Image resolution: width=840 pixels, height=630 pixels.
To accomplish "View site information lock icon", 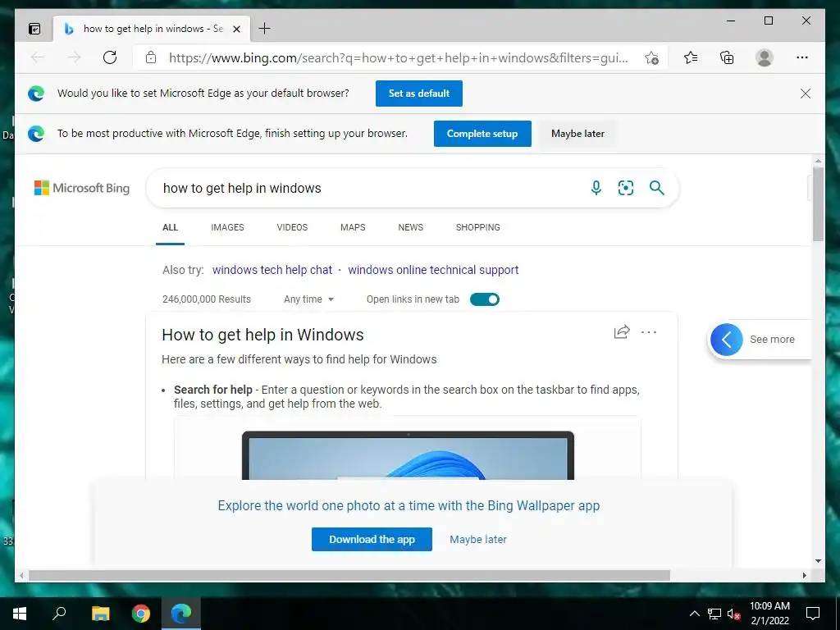I will pos(151,57).
